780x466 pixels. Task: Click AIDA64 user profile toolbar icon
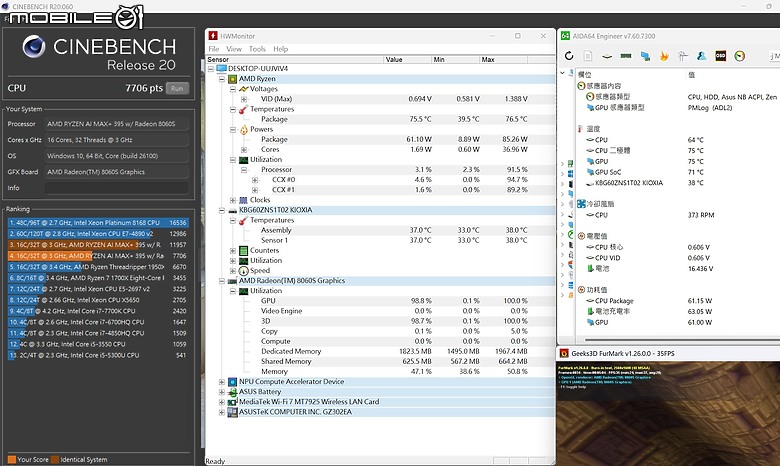701,56
